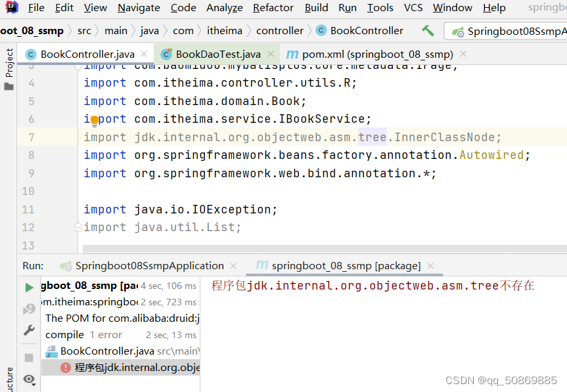Image resolution: width=567 pixels, height=392 pixels.
Task: Select the springboot_08_ssmp [package] tree root
Action: pos(120,286)
